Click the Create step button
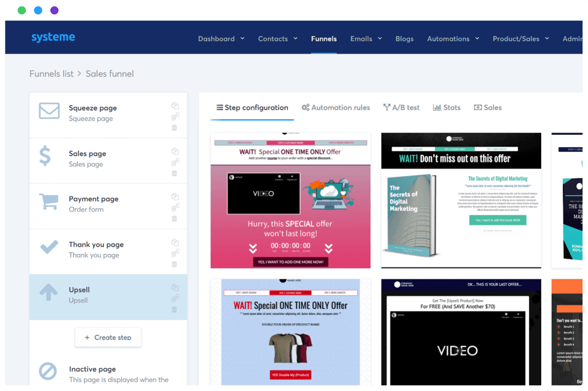The height and width of the screenshot is (391, 588). pyautogui.click(x=108, y=338)
